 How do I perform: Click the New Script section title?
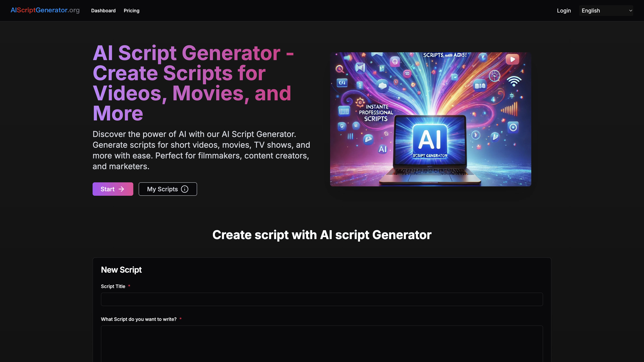click(x=121, y=270)
